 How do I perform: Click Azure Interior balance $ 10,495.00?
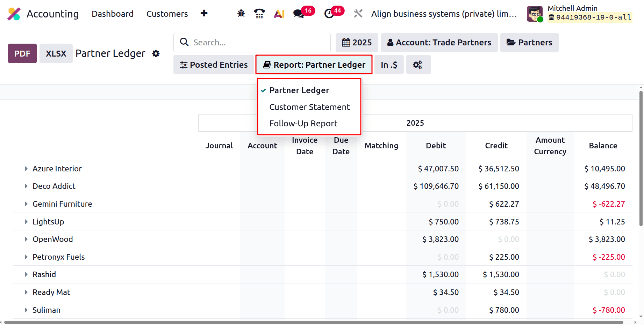[x=604, y=169]
